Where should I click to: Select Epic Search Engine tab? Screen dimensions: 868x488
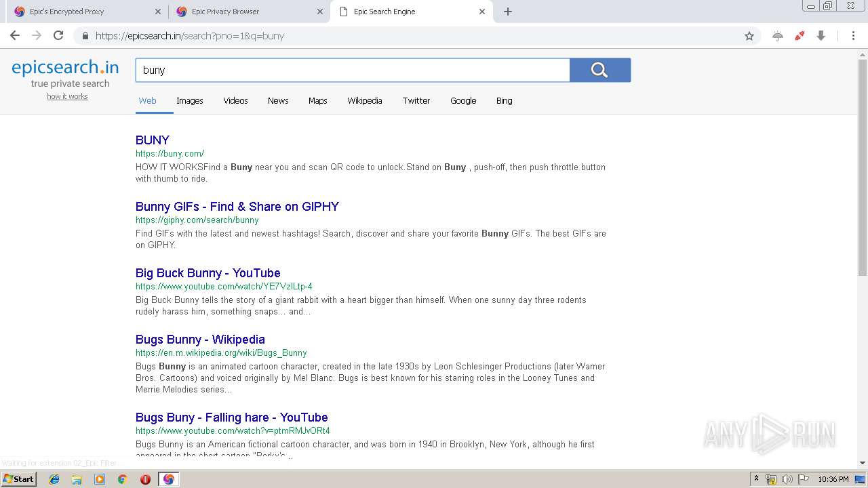coord(411,12)
